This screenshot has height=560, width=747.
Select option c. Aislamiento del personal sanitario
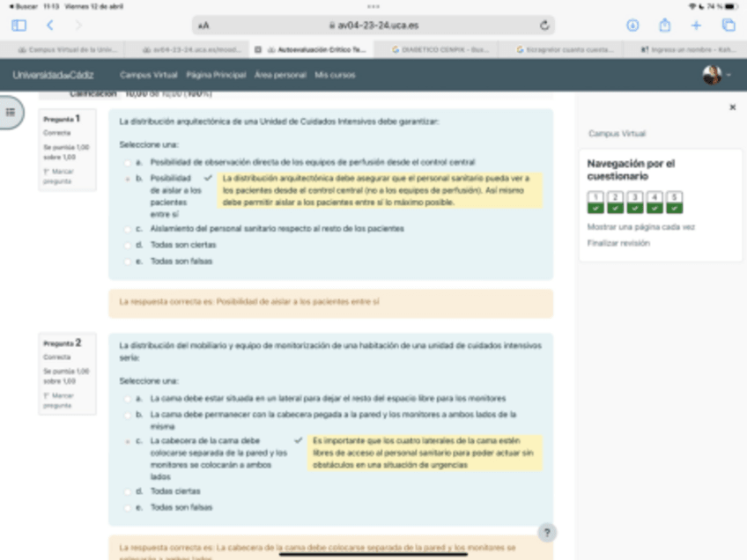tap(127, 229)
